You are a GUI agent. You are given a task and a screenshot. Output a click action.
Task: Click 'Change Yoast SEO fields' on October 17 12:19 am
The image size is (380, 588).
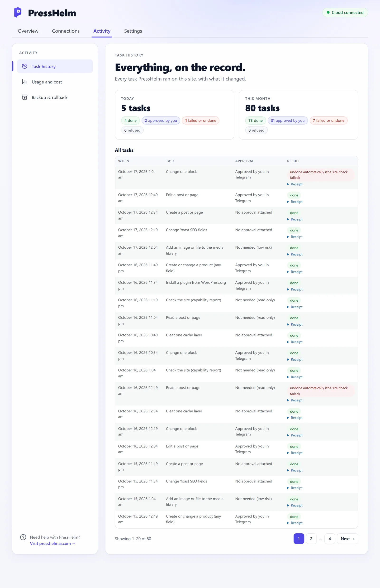coord(186,230)
